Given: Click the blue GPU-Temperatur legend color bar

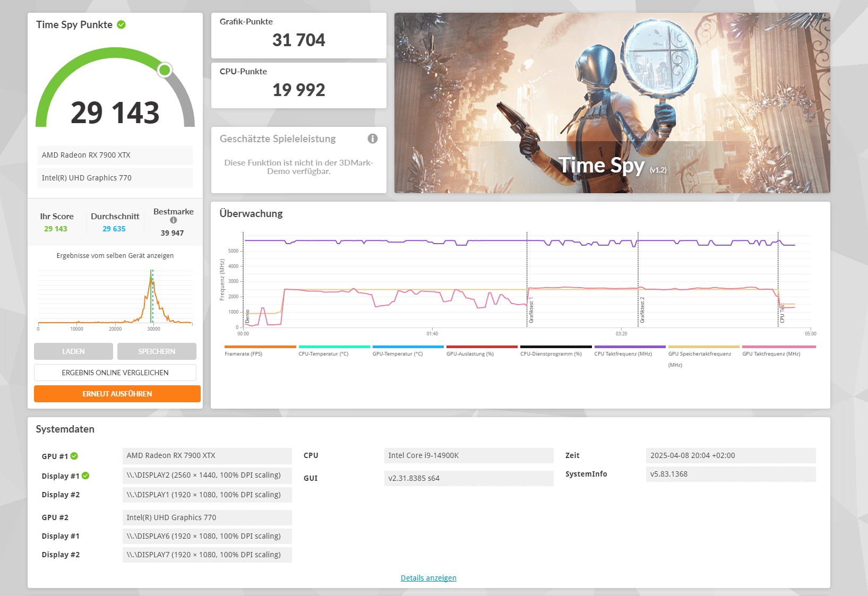Looking at the screenshot, I should tap(408, 347).
